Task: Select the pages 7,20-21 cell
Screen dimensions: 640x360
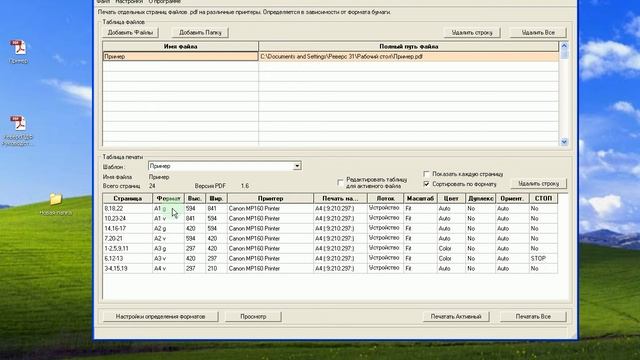Action: [128, 238]
